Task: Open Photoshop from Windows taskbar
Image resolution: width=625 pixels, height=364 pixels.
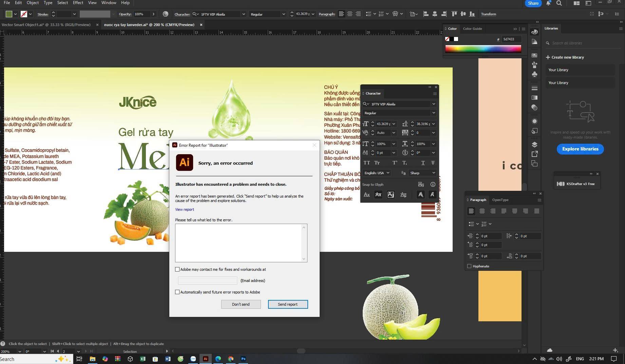Action: click(x=243, y=359)
